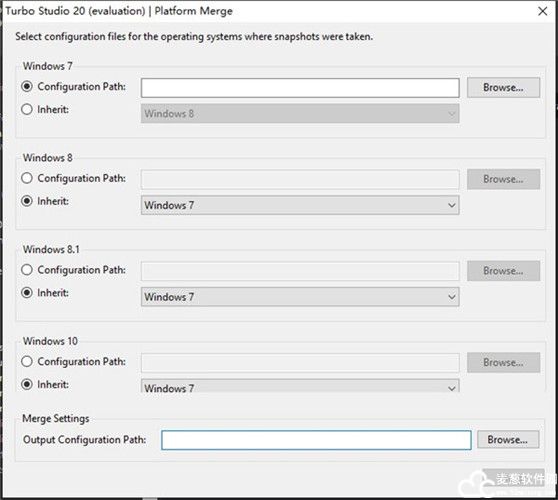This screenshot has width=558, height=500.
Task: Select Windows 8 Inherit radio button
Action: coord(27,201)
